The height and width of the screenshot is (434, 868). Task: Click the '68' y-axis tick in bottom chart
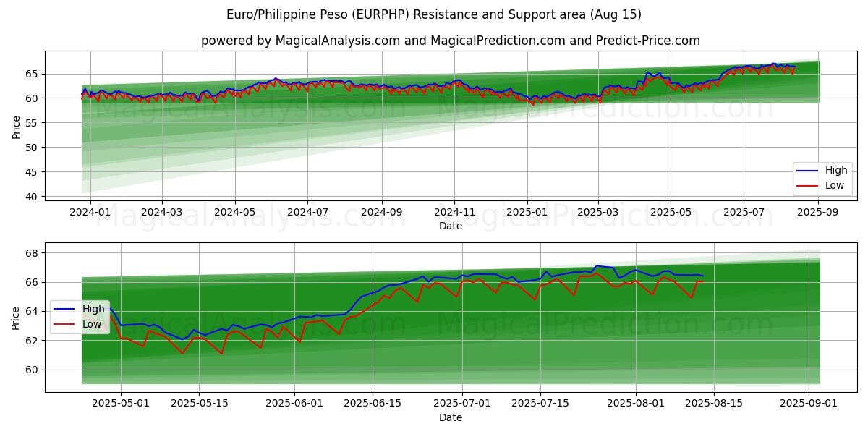tap(33, 253)
